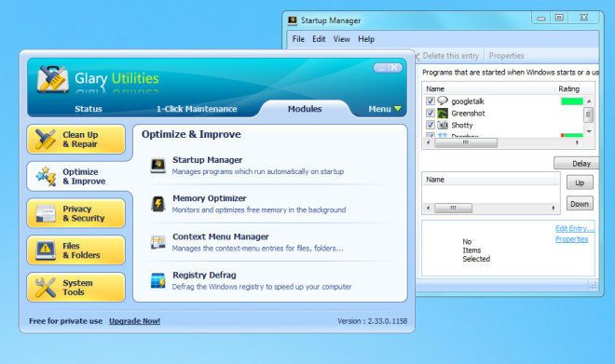Open the File menu in Startup Manager

click(x=298, y=39)
